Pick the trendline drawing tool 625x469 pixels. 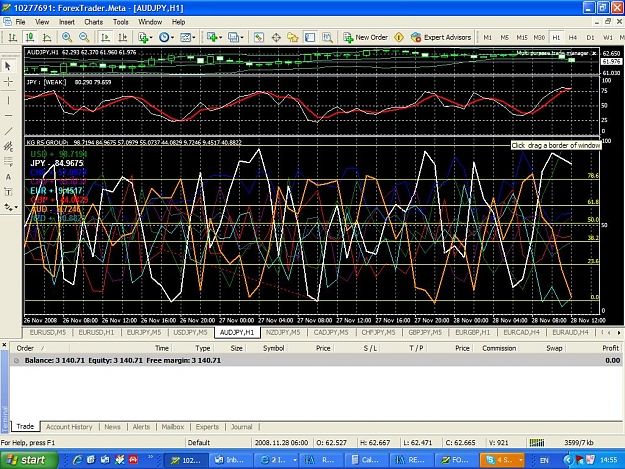tap(8, 131)
